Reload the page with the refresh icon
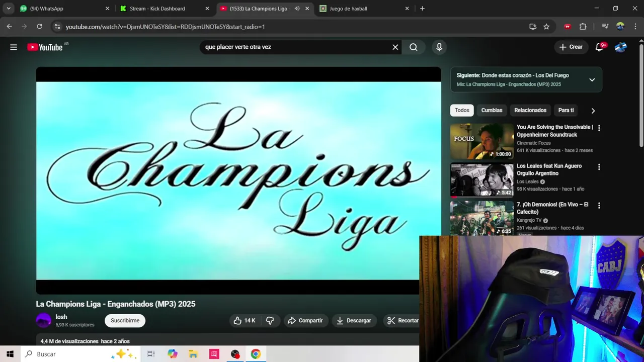This screenshot has height=362, width=644. point(40,27)
